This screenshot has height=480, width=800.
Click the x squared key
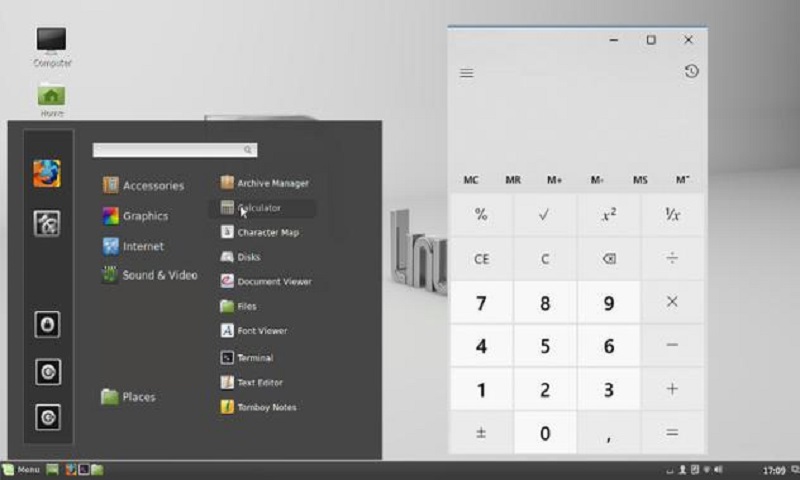point(609,215)
